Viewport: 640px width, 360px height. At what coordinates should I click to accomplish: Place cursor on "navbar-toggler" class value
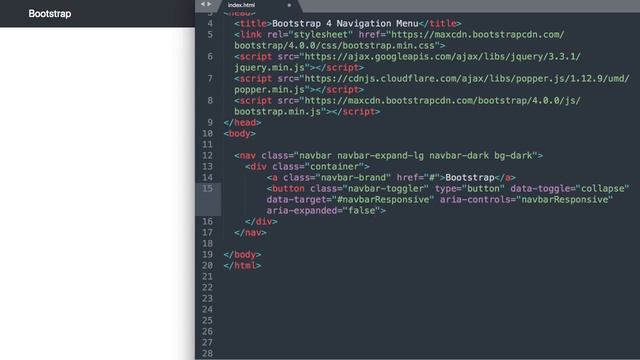386,189
